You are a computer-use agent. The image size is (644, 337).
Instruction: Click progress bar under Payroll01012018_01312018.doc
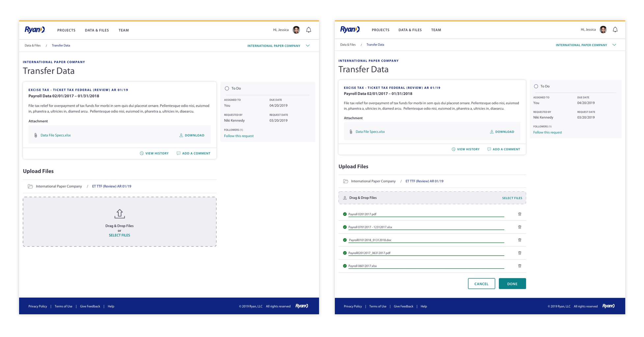[x=426, y=243]
